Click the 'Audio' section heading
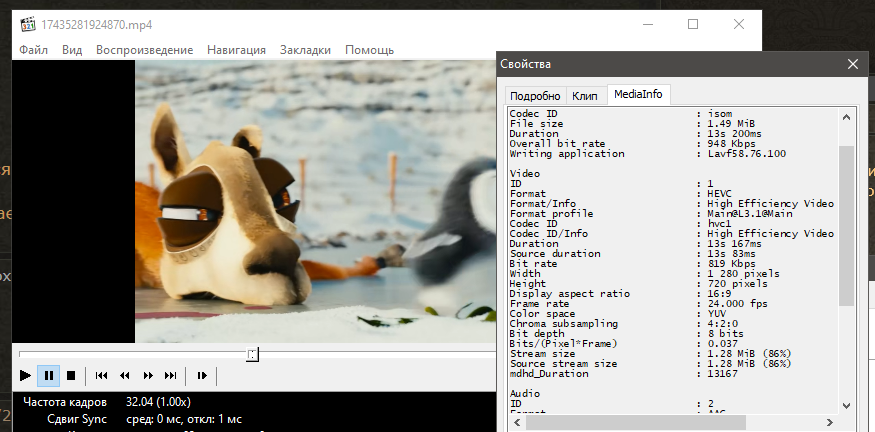Image resolution: width=875 pixels, height=432 pixels. point(525,393)
